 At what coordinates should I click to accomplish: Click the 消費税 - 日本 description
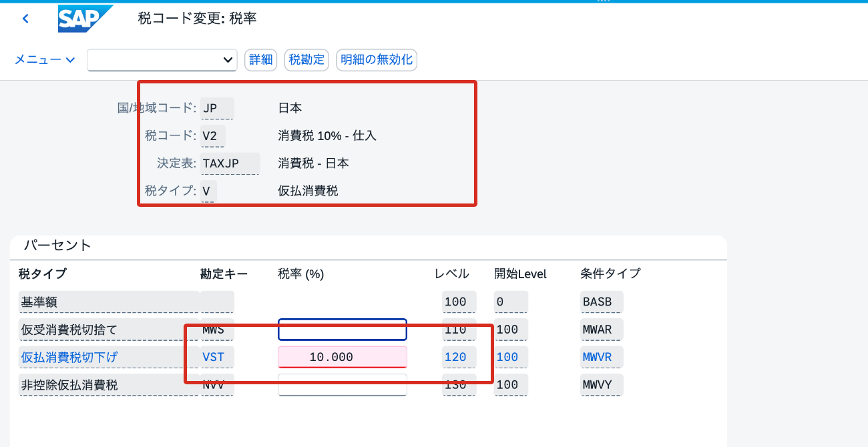point(313,163)
